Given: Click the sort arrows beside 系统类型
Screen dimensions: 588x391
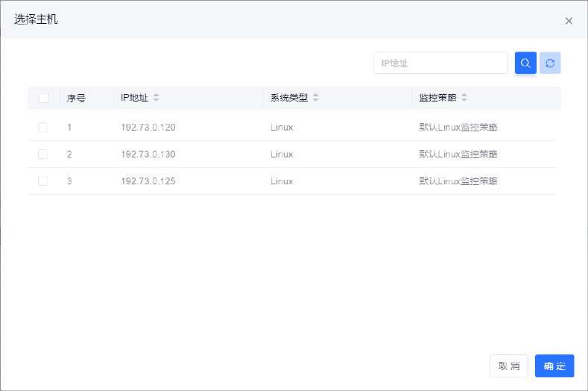Looking at the screenshot, I should (x=315, y=98).
